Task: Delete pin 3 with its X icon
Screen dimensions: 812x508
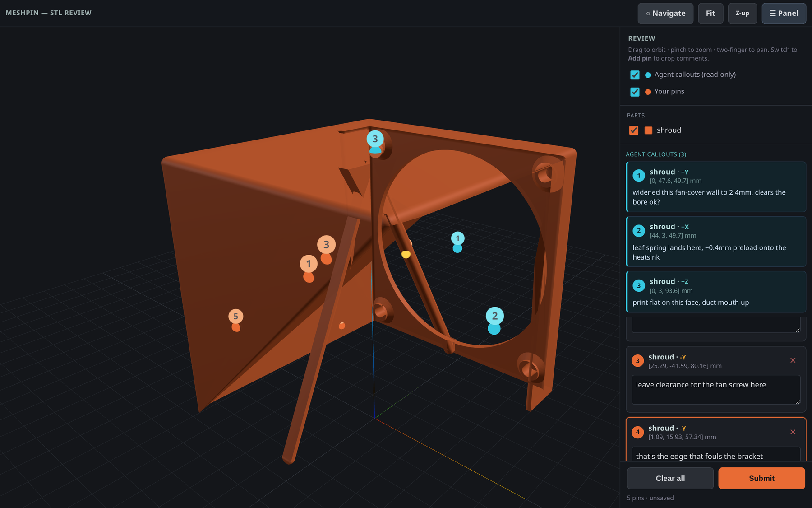Action: pyautogui.click(x=793, y=360)
